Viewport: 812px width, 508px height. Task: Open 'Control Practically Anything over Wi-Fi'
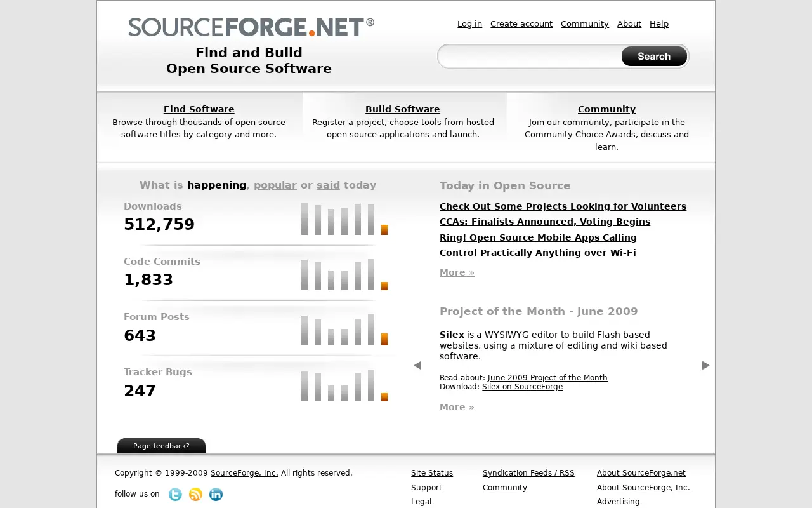(x=538, y=253)
